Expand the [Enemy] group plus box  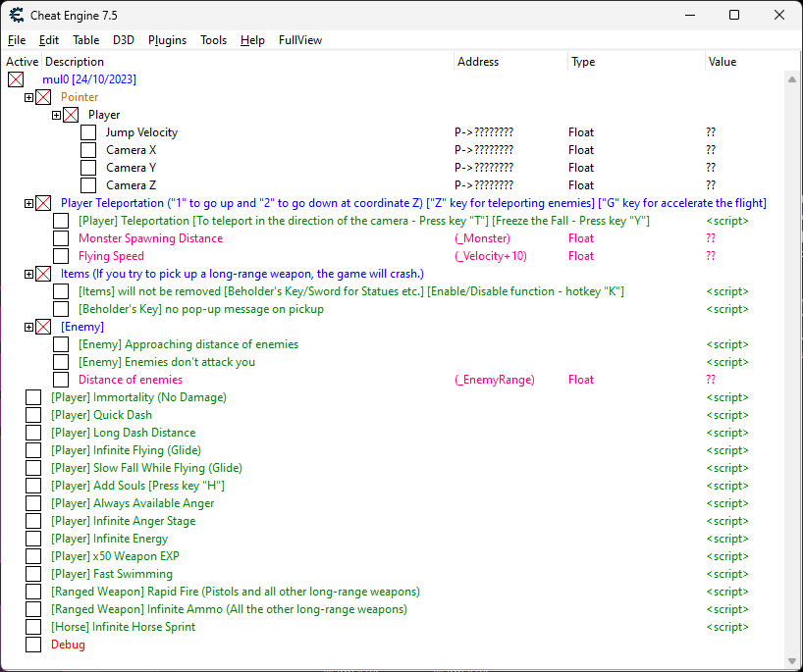(x=29, y=327)
